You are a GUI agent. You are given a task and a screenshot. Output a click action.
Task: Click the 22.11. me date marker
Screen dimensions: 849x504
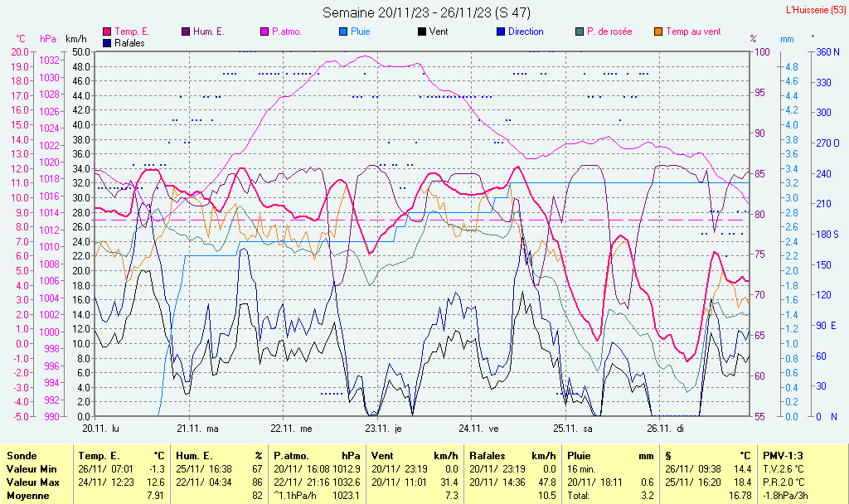click(x=291, y=429)
